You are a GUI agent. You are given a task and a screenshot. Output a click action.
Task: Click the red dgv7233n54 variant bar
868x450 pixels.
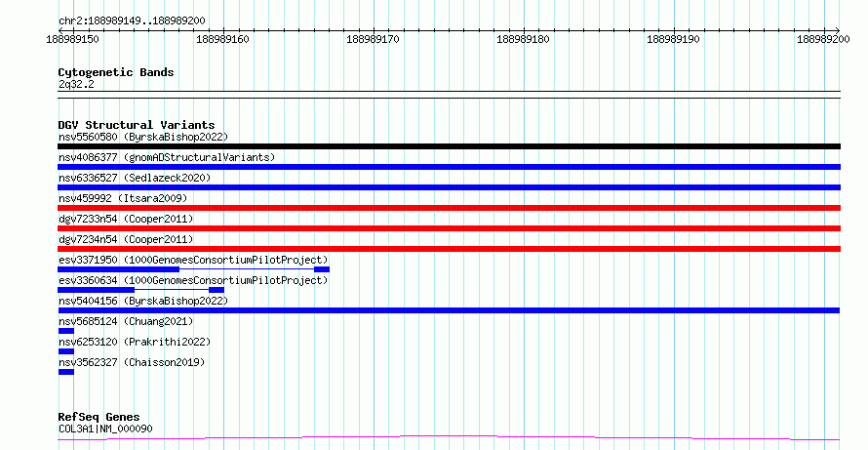[x=449, y=228]
